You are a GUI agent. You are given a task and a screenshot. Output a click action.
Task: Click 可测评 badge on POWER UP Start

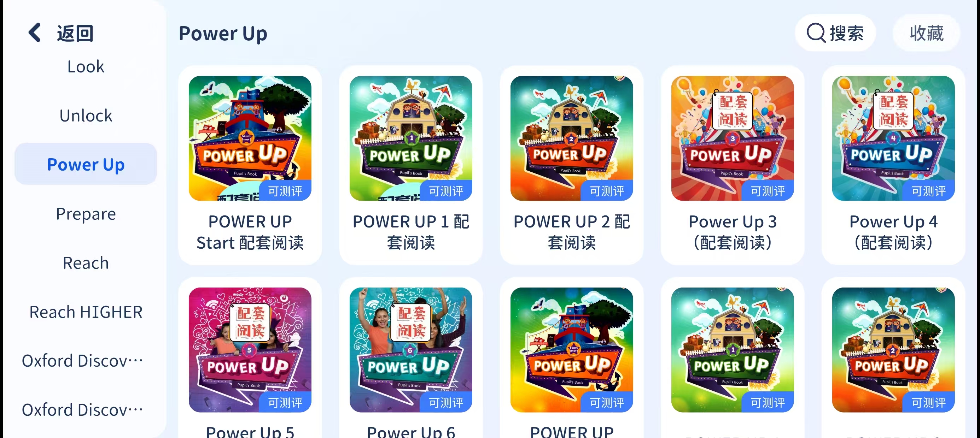coord(285,190)
